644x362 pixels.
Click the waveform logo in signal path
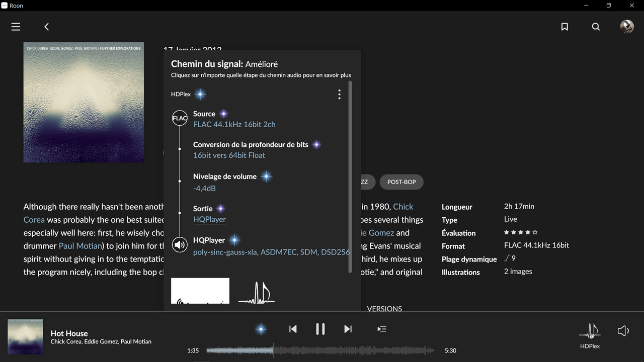256,292
